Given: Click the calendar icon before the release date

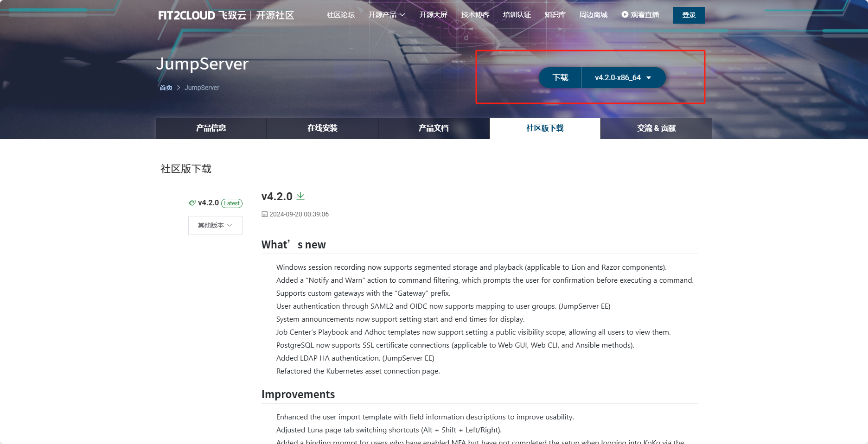Looking at the screenshot, I should click(x=264, y=214).
